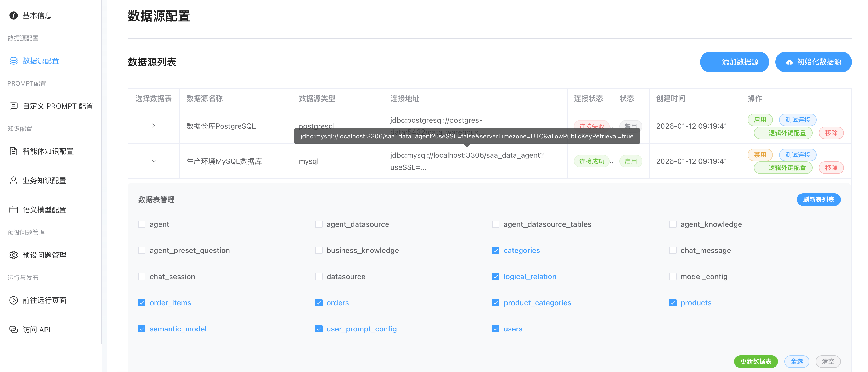This screenshot has width=868, height=372.
Task: Click the 前往运行页面 play icon
Action: (x=14, y=300)
